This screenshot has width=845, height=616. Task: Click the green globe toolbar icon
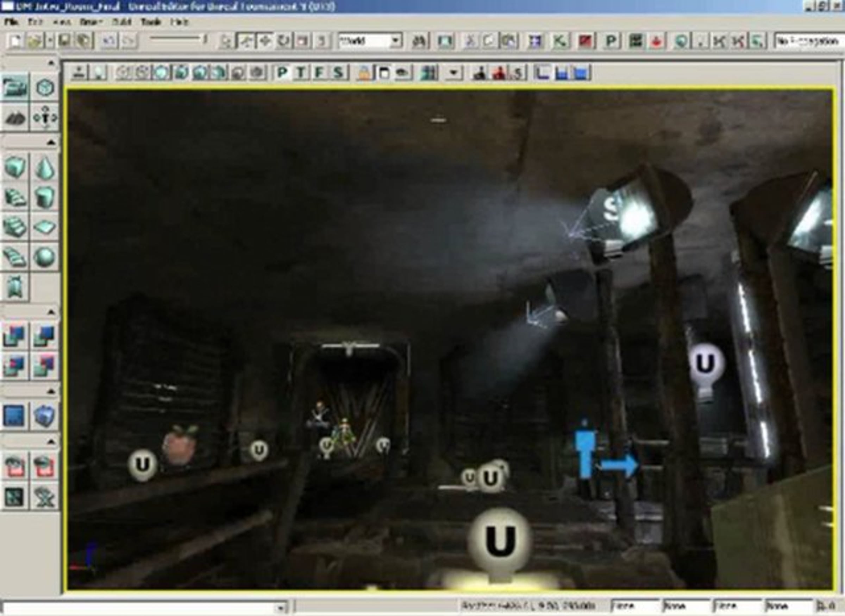[x=682, y=41]
